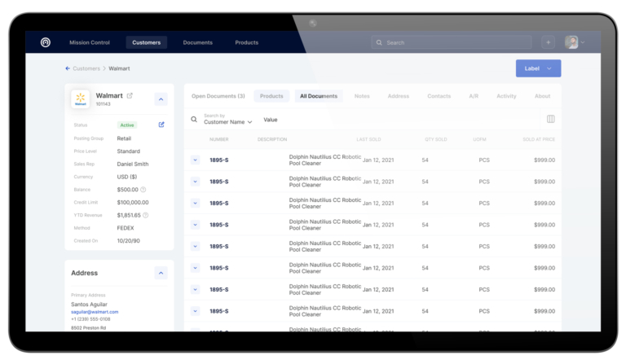Open the dropdown arrow next to the profile avatar
This screenshot has height=364, width=626.
583,42
